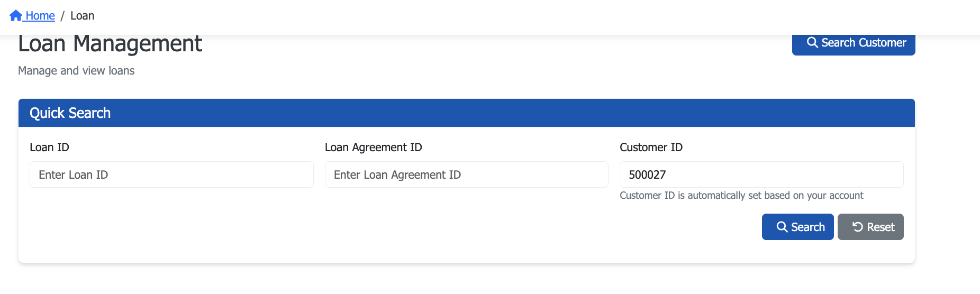Focus the Enter Loan ID field
The height and width of the screenshot is (294, 980).
[x=171, y=174]
